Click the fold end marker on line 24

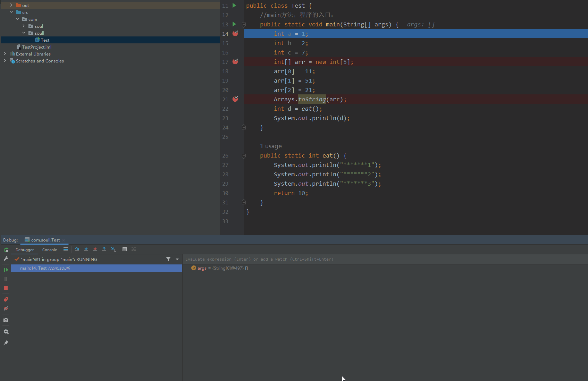(x=244, y=127)
